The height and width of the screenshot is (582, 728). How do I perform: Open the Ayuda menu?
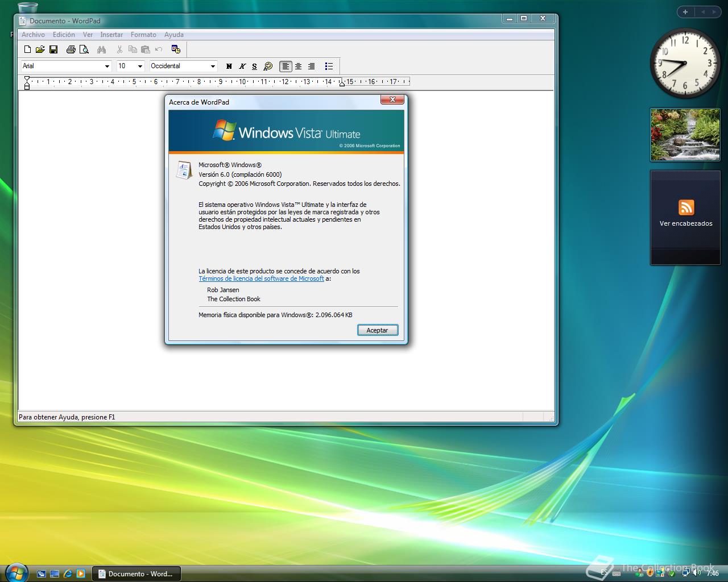point(174,35)
